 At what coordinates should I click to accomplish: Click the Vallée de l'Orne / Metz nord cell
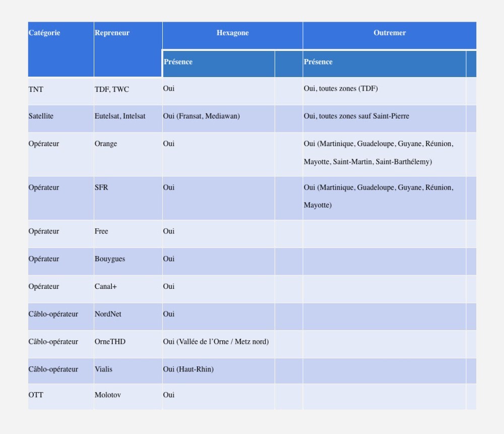click(216, 342)
